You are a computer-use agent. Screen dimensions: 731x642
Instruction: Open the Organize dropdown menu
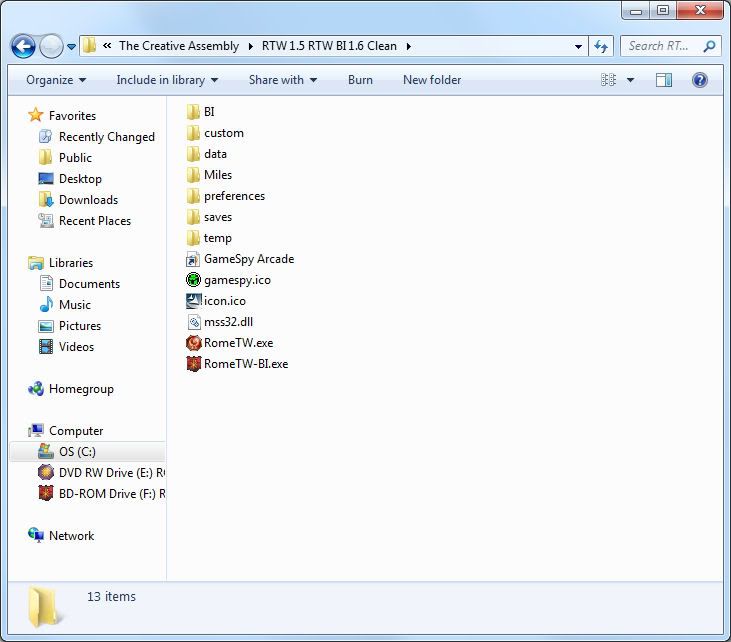click(56, 80)
